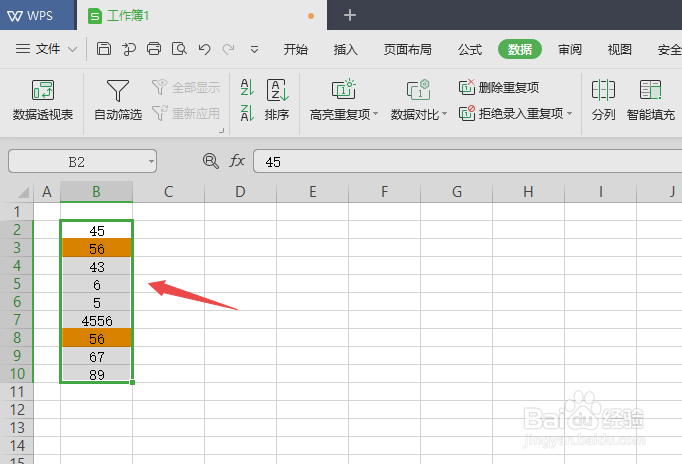Select the 数据 ribbon tab
This screenshot has width=682, height=464.
(x=520, y=49)
